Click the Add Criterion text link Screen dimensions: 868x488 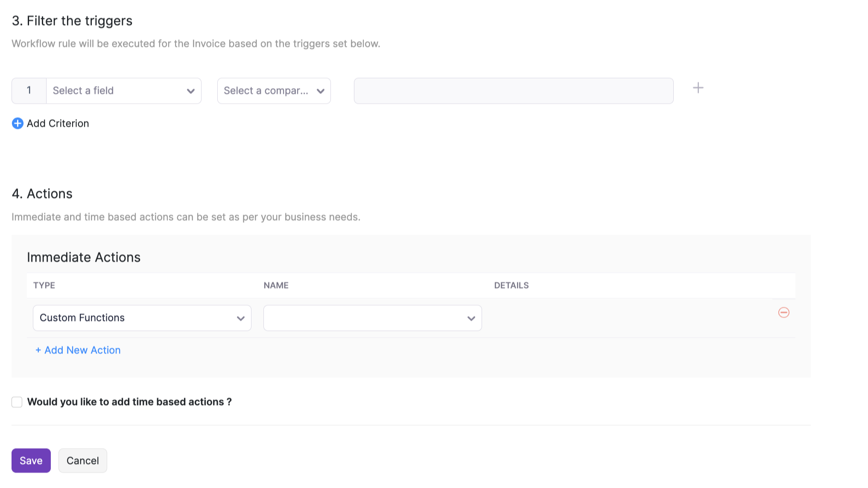pos(58,123)
